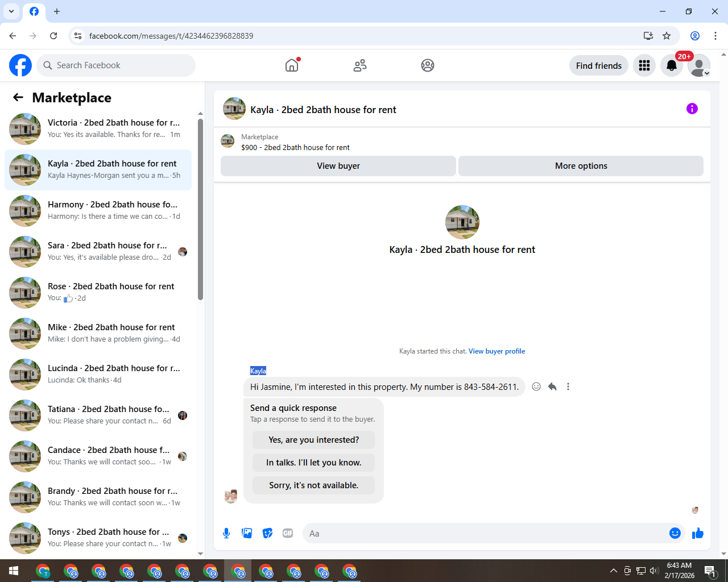The width and height of the screenshot is (728, 582).
Task: Click the Aa message input field
Action: (486, 533)
